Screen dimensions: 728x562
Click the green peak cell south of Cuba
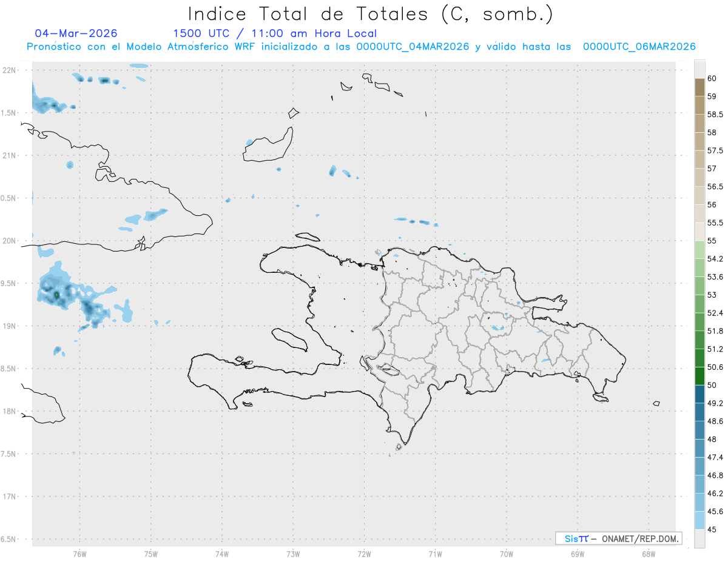pos(56,295)
